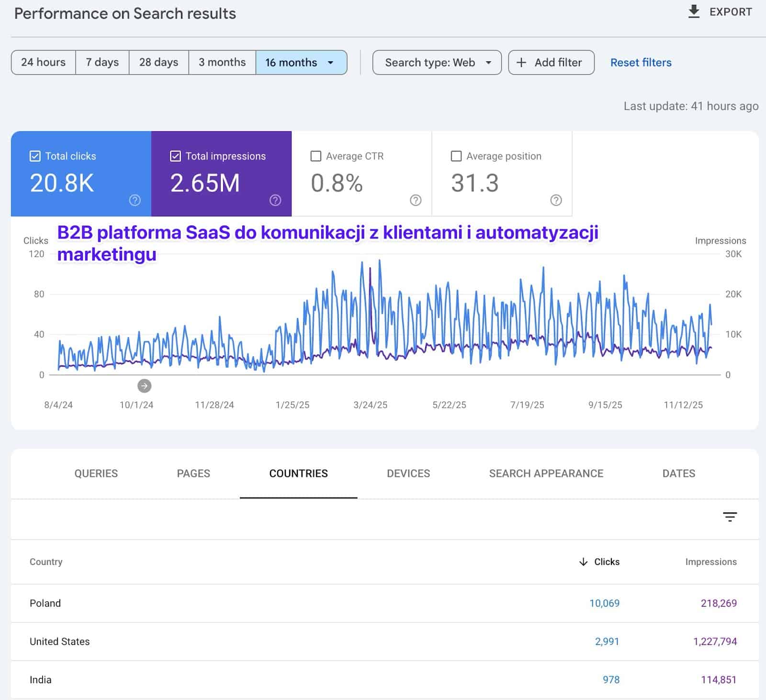Viewport: 766px width, 700px height.
Task: Open help icon on Total clicks card
Action: pos(135,200)
